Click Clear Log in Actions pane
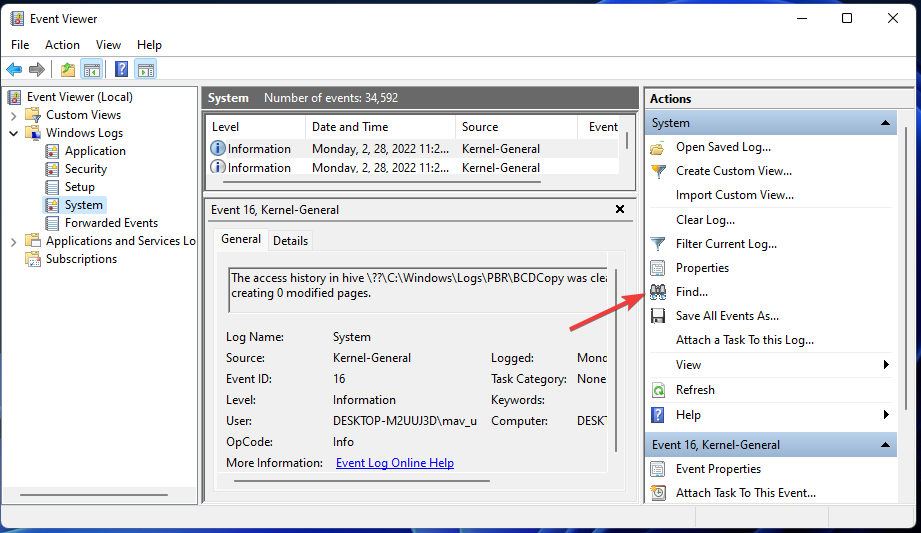921x533 pixels. click(705, 220)
